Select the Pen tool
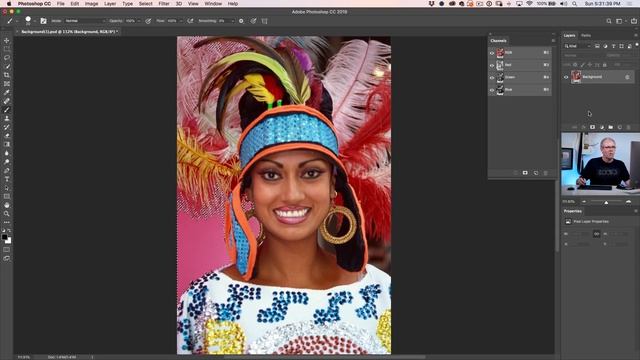 coord(7,170)
